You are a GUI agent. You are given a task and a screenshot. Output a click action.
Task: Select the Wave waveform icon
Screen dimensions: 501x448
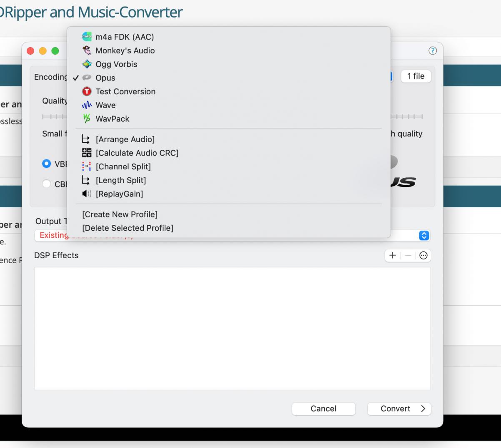coord(87,105)
